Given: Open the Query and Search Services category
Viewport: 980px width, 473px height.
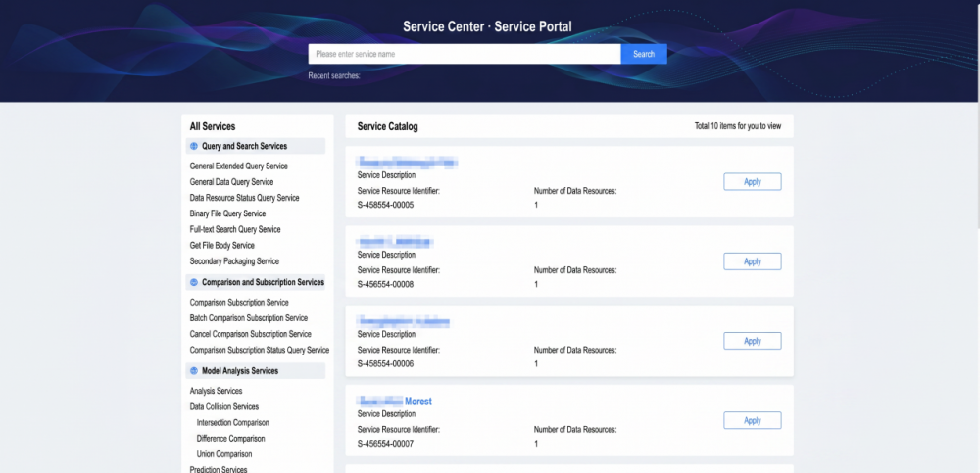Looking at the screenshot, I should [x=256, y=146].
